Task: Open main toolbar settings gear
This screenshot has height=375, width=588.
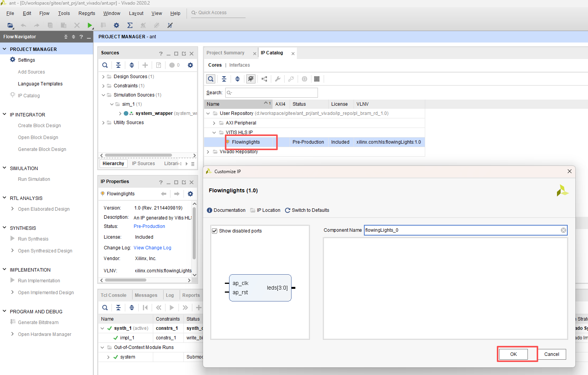Action: pos(116,25)
